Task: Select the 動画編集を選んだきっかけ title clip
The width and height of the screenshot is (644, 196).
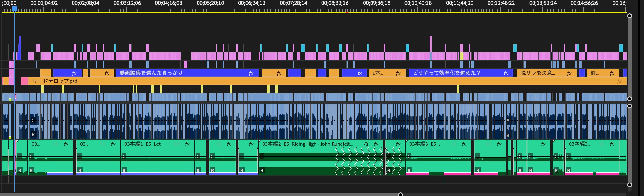Action: 187,73
